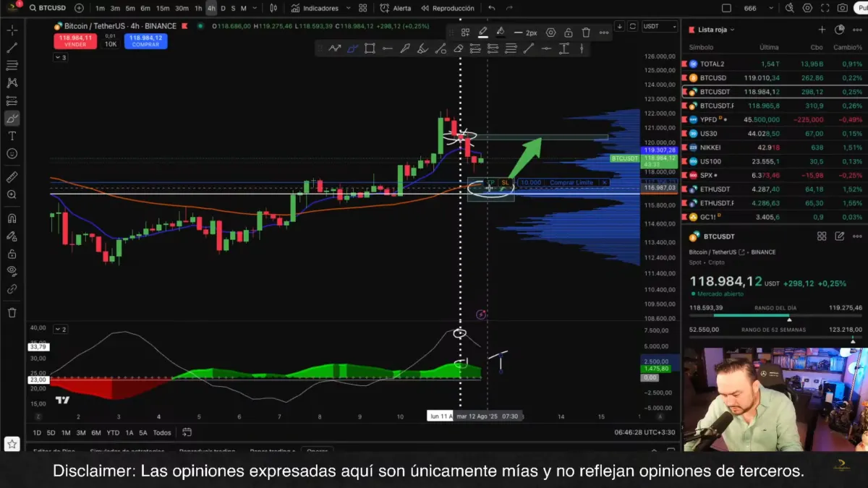Toggle magnet mode
This screenshot has width=868, height=488.
(x=12, y=218)
